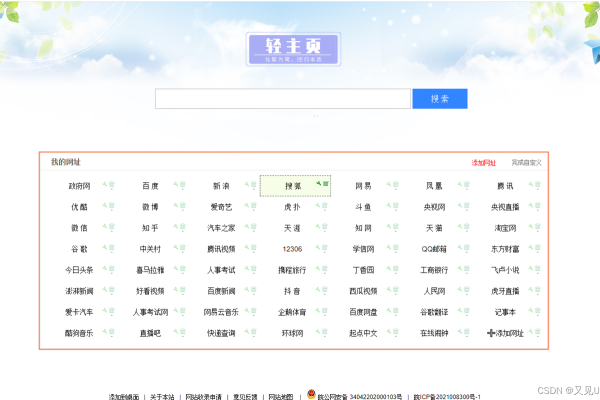Click the blue 搜索 button

point(440,99)
